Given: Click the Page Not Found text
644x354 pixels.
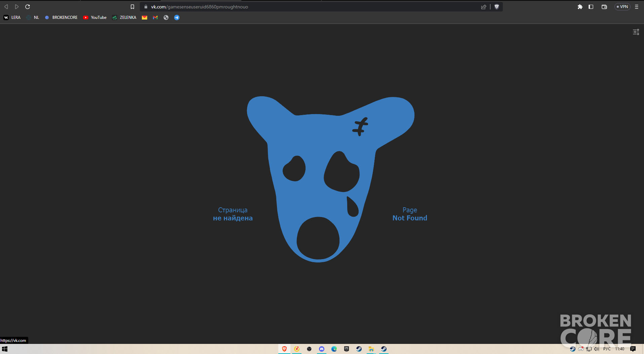Looking at the screenshot, I should tap(410, 214).
